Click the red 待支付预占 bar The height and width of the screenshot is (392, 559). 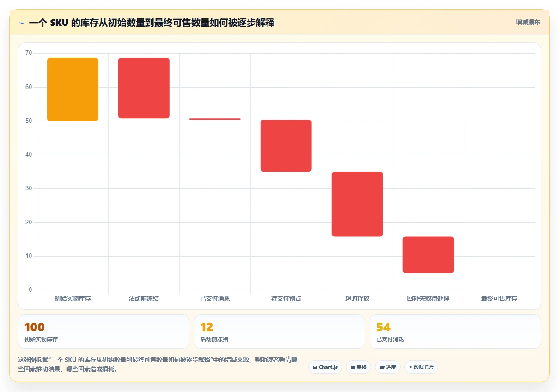coord(286,146)
